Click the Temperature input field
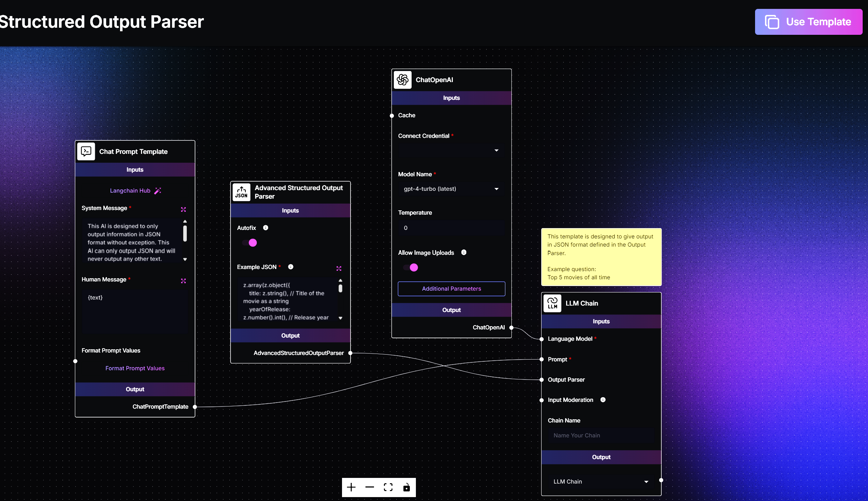This screenshot has height=501, width=868. click(451, 228)
